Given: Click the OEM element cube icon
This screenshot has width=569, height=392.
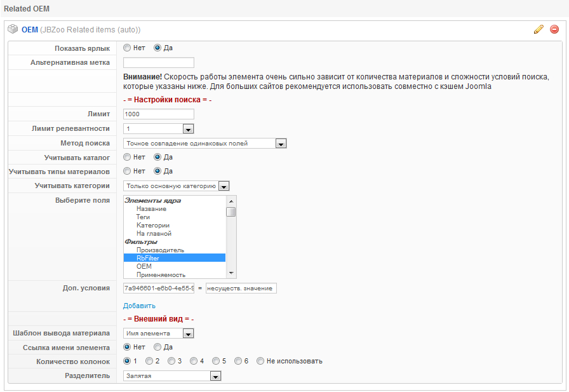Looking at the screenshot, I should pos(13,29).
